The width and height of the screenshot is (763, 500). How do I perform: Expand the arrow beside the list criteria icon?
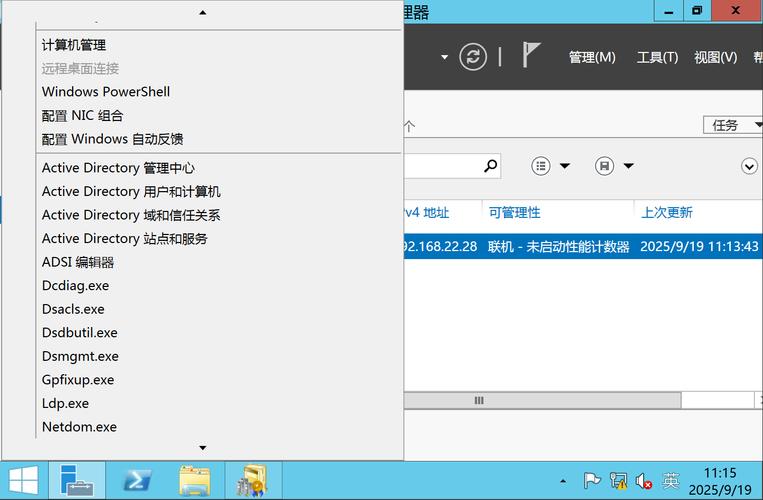(565, 166)
